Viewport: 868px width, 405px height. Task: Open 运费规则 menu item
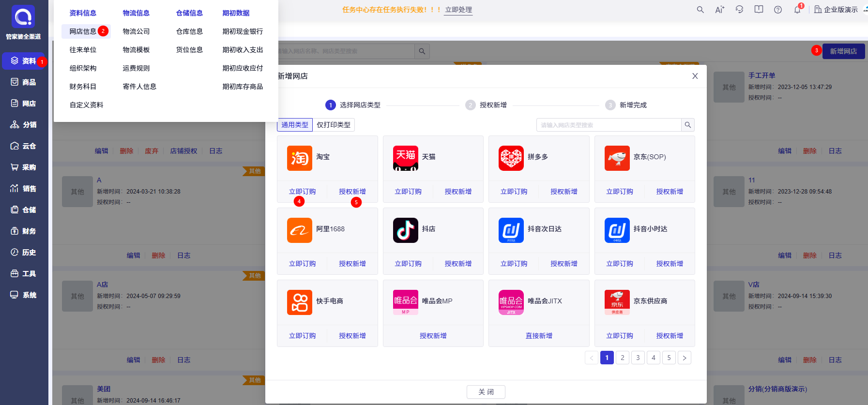click(x=136, y=68)
